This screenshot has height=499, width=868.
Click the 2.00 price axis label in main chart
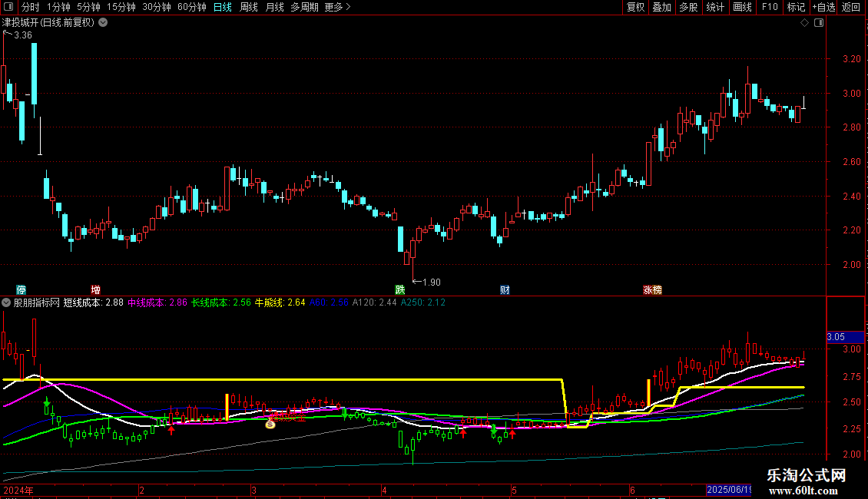pyautogui.click(x=851, y=264)
